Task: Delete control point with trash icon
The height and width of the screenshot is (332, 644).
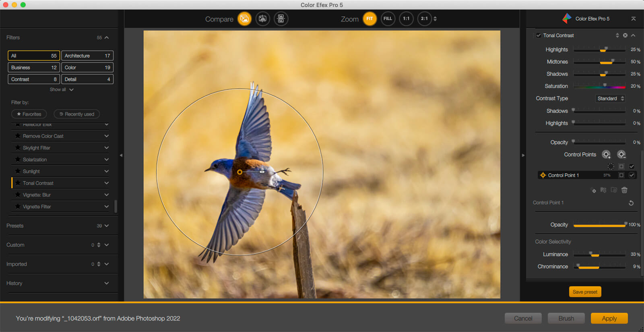Action: click(624, 190)
